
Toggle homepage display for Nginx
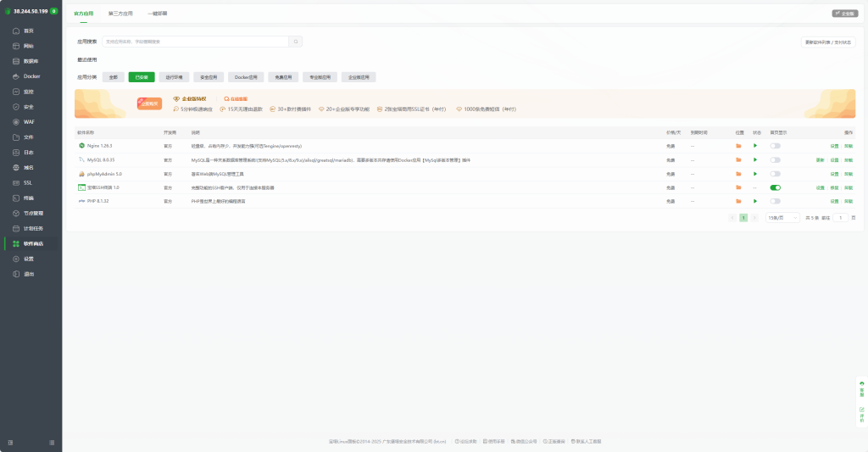point(775,146)
